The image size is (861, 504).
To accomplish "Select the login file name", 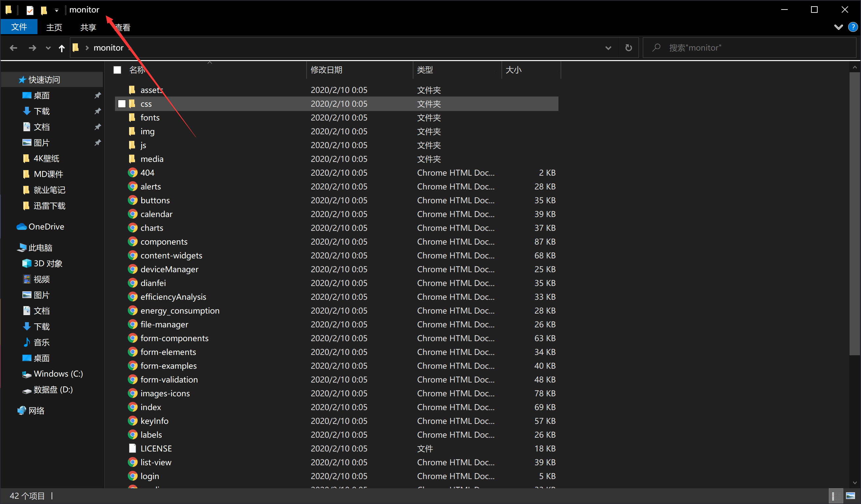I will pyautogui.click(x=150, y=476).
